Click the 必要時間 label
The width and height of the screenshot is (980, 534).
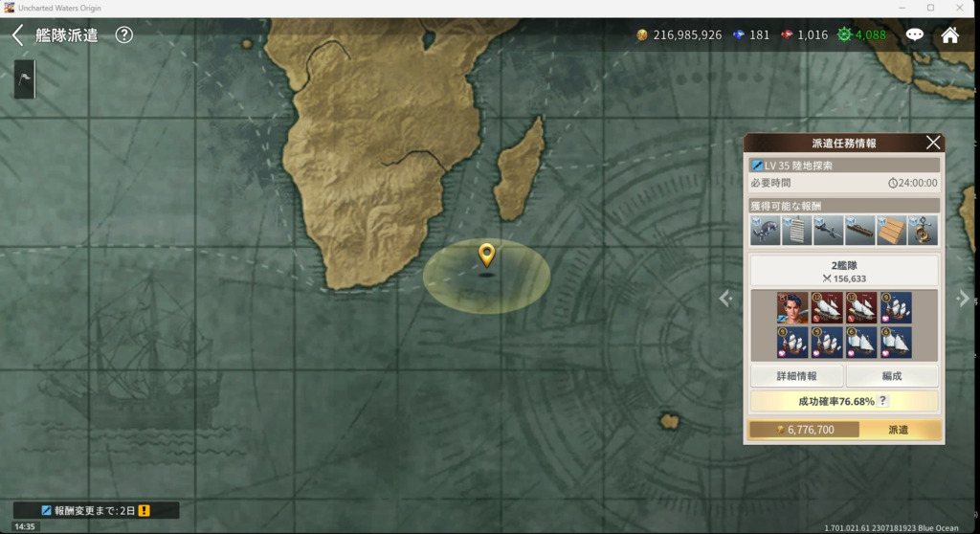pyautogui.click(x=770, y=183)
